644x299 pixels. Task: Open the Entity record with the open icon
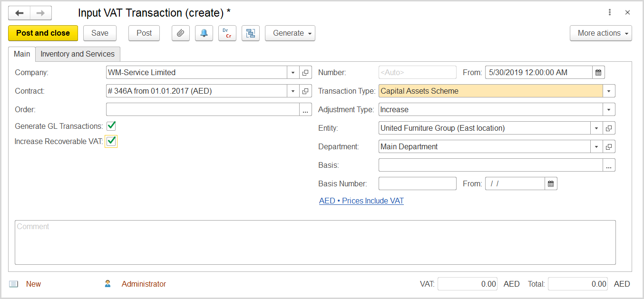(x=609, y=128)
